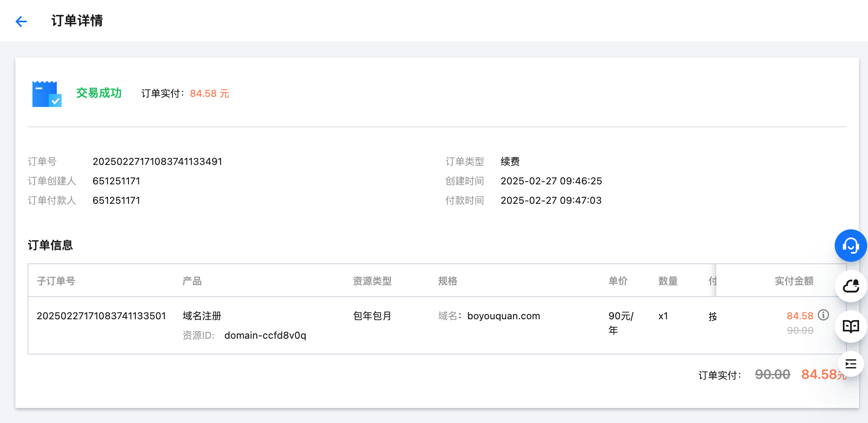Screen dimensions: 868x423
Task: Click the 实付金额 column header
Action: [x=794, y=281]
